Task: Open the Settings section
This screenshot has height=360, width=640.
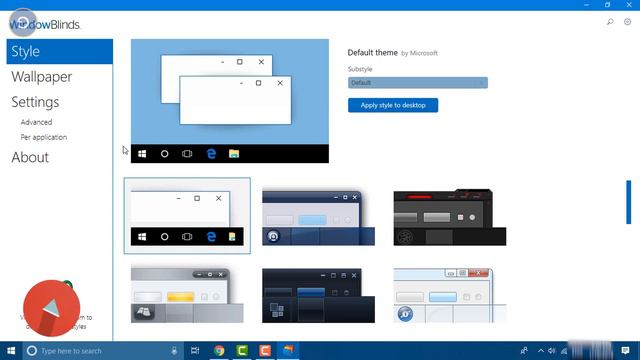Action: point(35,102)
